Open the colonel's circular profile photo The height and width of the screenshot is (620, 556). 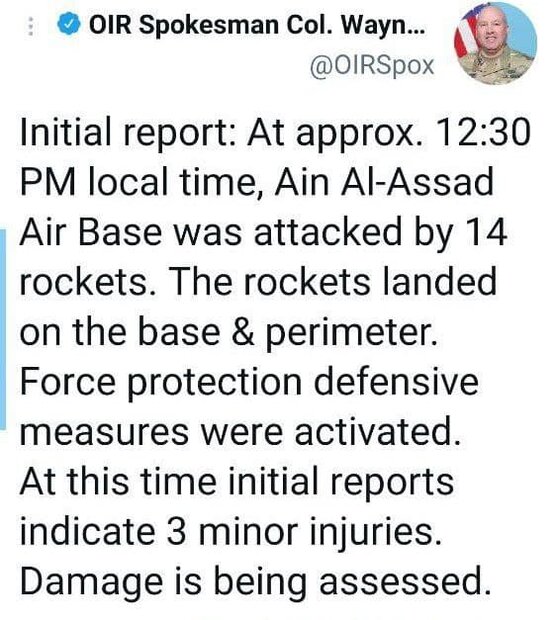point(495,45)
